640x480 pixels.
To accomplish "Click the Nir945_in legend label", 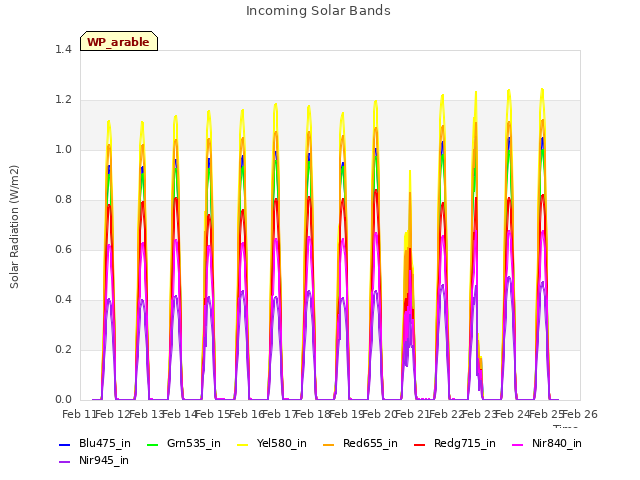I will tap(104, 460).
